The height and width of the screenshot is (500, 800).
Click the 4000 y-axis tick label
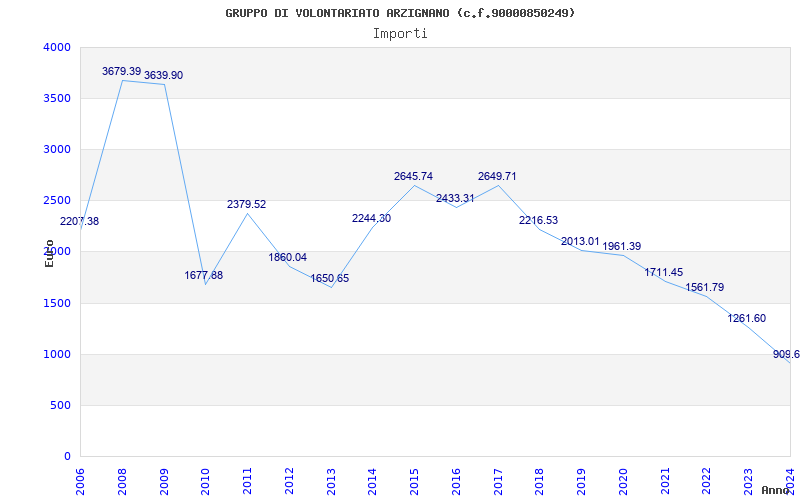57,47
